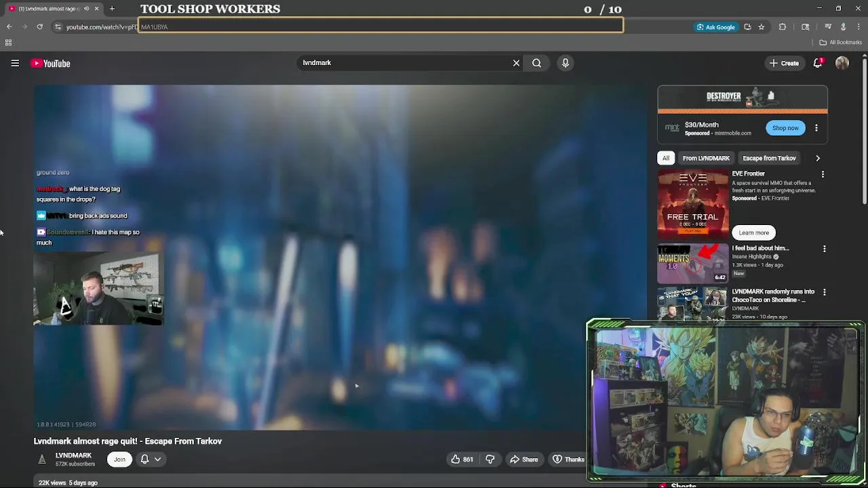Open the subscription notification bell dropdown
Image resolution: width=868 pixels, height=488 pixels.
(151, 460)
